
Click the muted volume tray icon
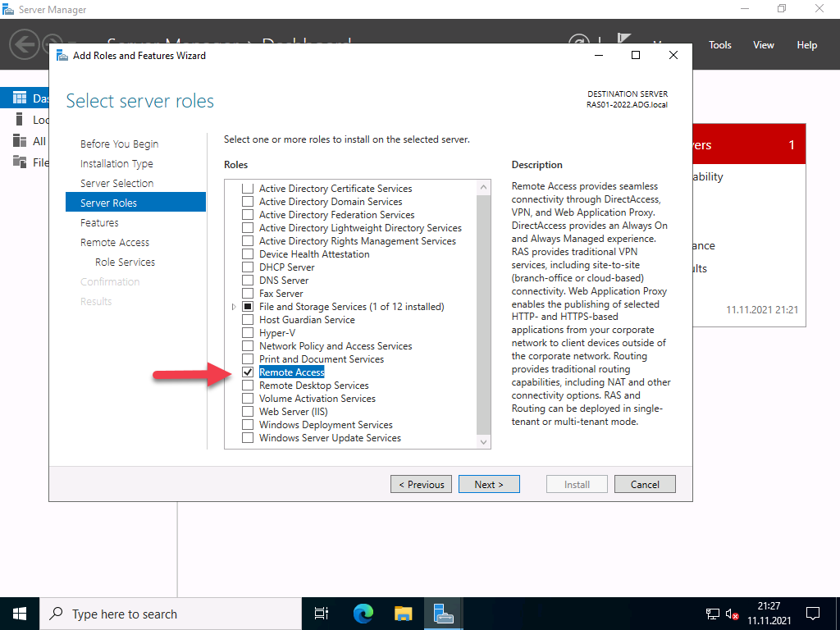pyautogui.click(x=732, y=614)
